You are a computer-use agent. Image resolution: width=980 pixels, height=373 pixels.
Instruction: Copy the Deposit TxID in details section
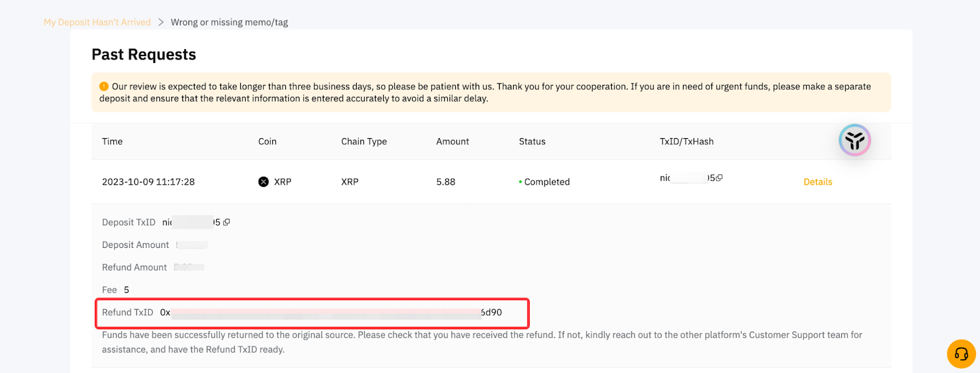[226, 223]
